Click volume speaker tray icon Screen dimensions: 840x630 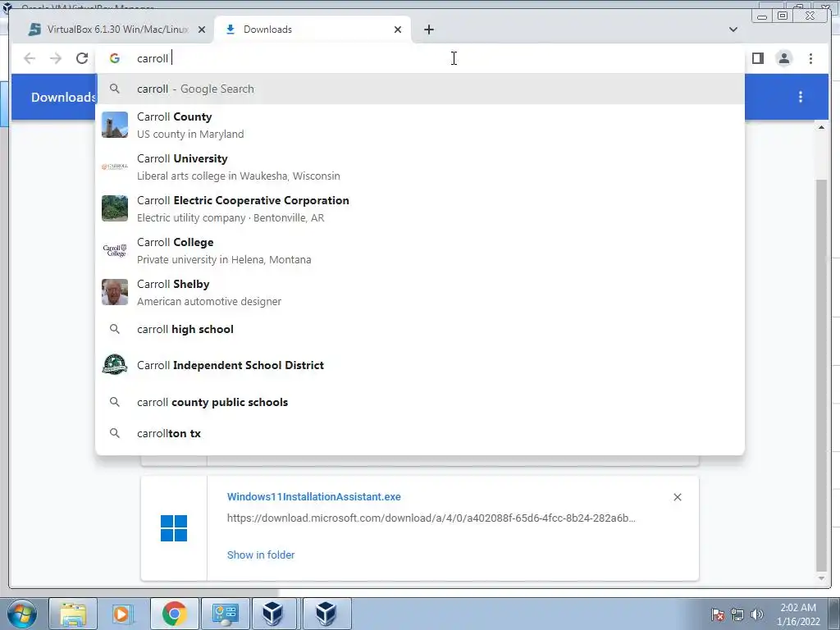coord(757,614)
